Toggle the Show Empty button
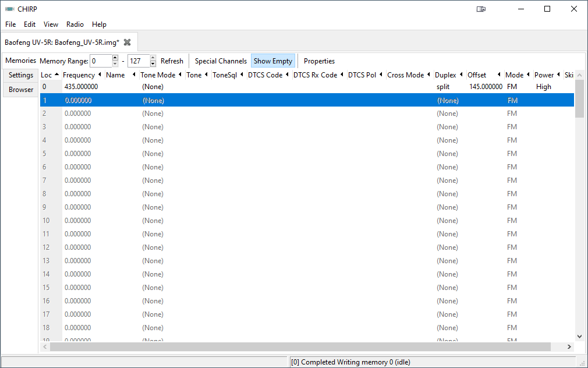Screen dimensions: 588x368 (x=273, y=61)
